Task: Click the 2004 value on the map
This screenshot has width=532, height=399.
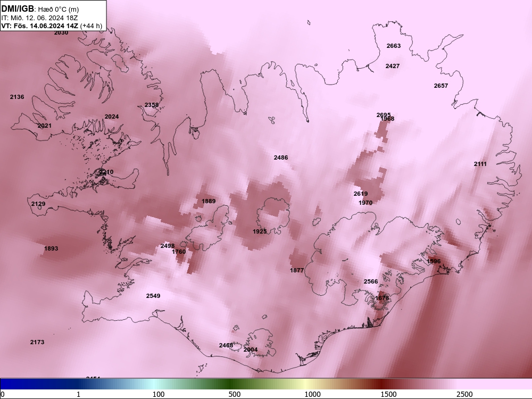Action: pyautogui.click(x=251, y=350)
